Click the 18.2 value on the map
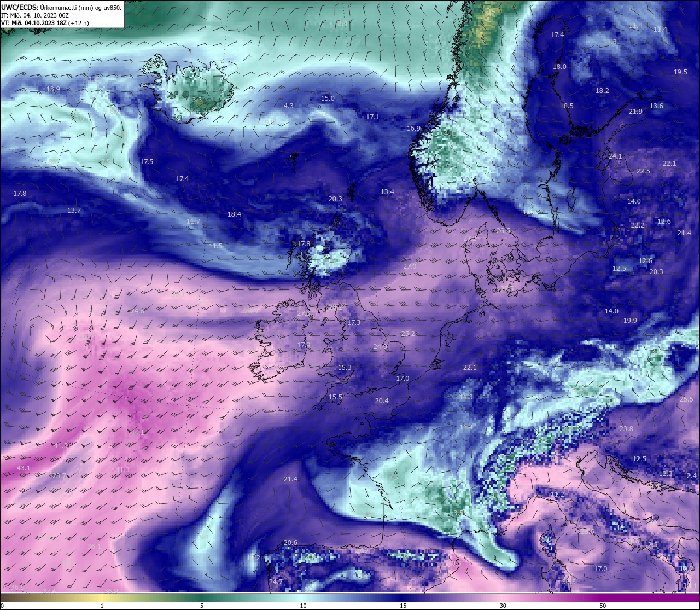700x610 pixels. tap(602, 91)
